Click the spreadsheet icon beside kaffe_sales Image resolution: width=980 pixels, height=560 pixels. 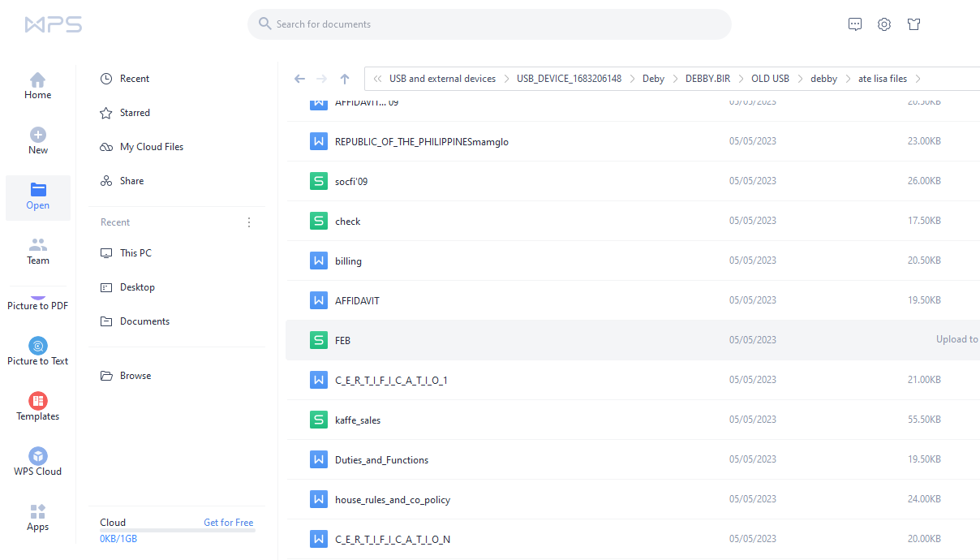click(x=319, y=420)
